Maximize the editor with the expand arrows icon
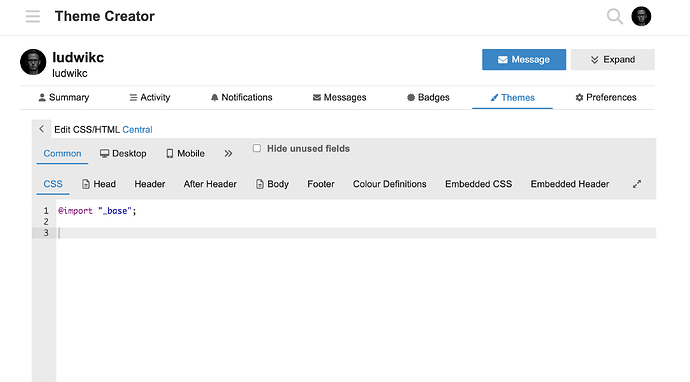This screenshot has width=690, height=382. coord(637,184)
